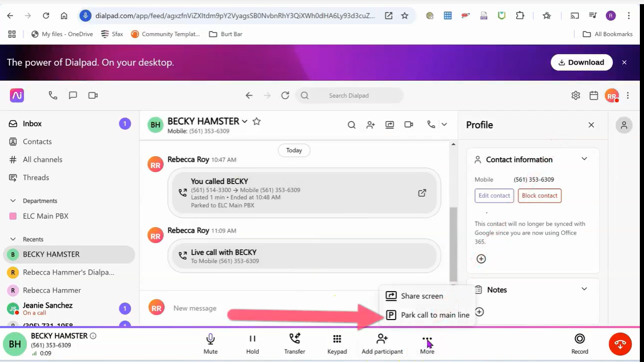The height and width of the screenshot is (362, 644).
Task: Select BECKY HAMSTER in Recents
Action: [x=69, y=254]
